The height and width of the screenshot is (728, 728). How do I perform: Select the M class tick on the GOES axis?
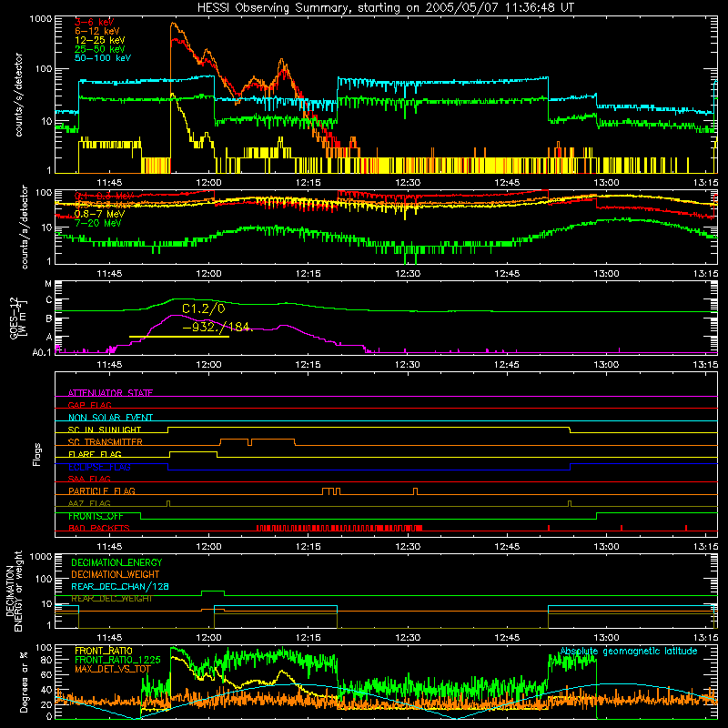click(48, 283)
